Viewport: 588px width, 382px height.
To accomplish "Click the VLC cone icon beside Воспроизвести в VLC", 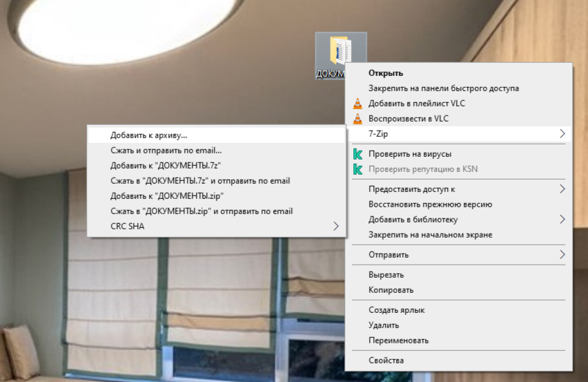I will [x=357, y=119].
